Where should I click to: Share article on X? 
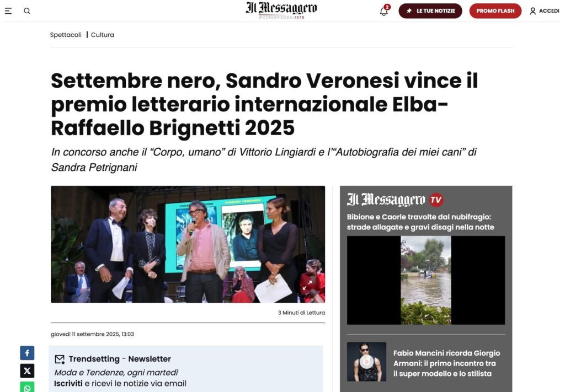point(27,370)
